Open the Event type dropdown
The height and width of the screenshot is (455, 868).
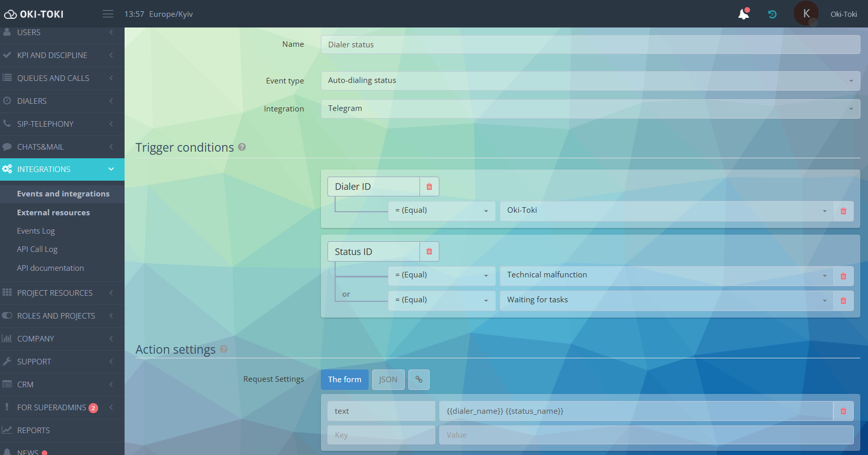point(590,81)
